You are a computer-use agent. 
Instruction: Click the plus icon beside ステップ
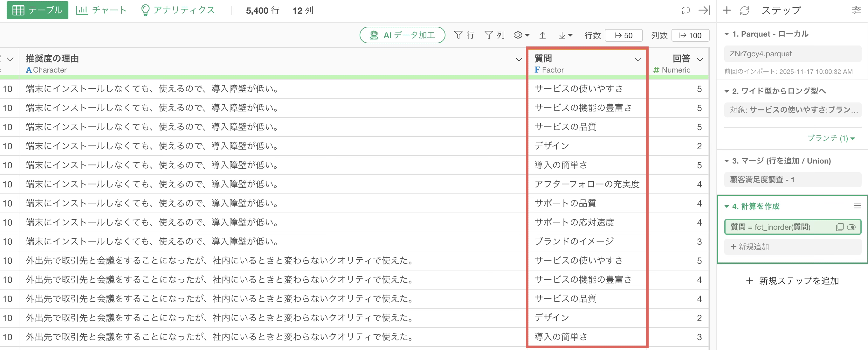(x=727, y=10)
